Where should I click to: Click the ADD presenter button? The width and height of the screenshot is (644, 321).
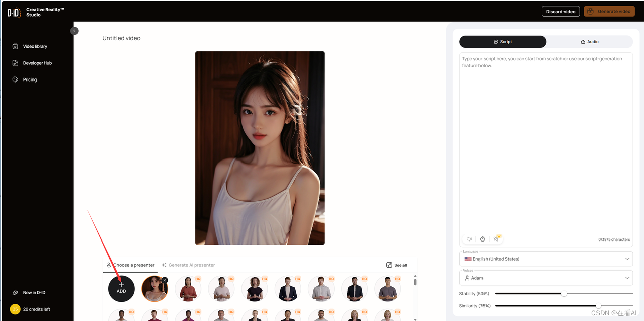121,288
